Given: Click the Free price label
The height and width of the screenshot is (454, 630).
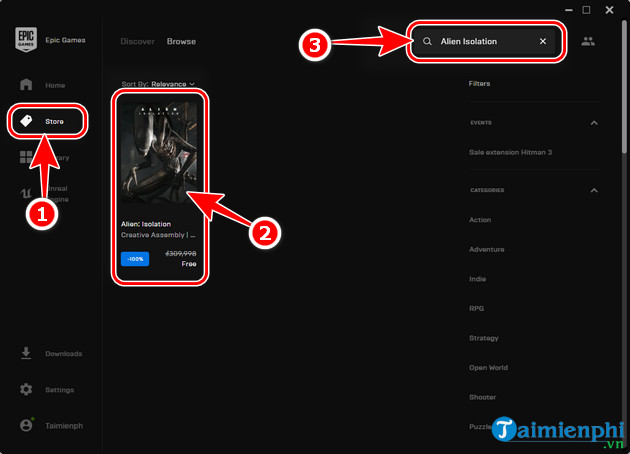Looking at the screenshot, I should pyautogui.click(x=189, y=264).
